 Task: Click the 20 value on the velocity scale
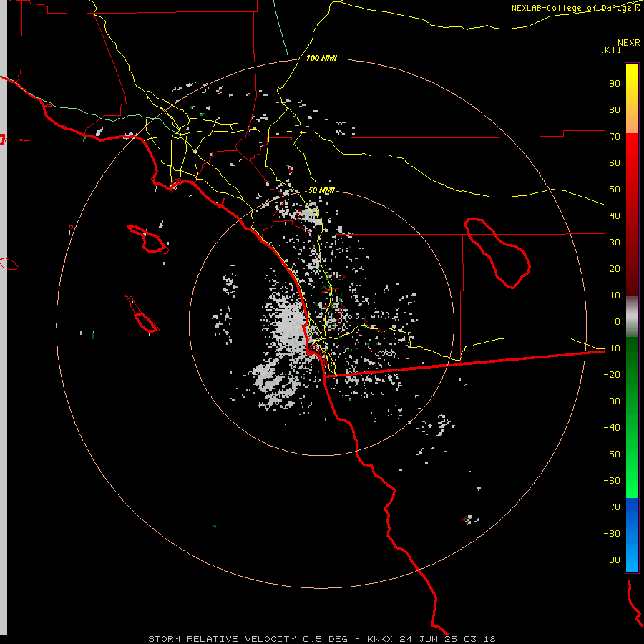(615, 269)
